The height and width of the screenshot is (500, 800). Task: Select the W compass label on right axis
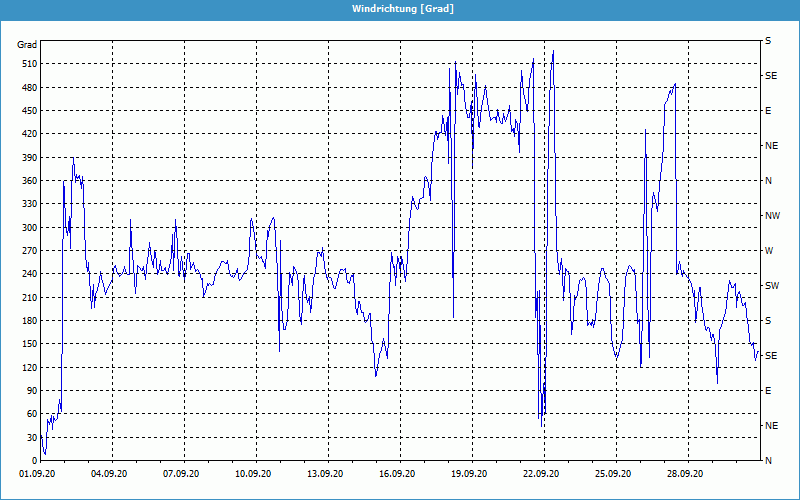[x=769, y=251]
